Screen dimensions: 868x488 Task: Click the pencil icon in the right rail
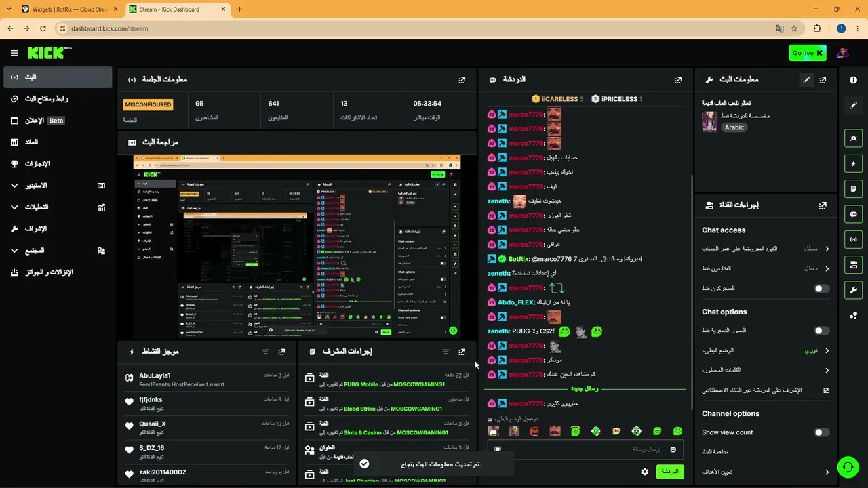[853, 105]
